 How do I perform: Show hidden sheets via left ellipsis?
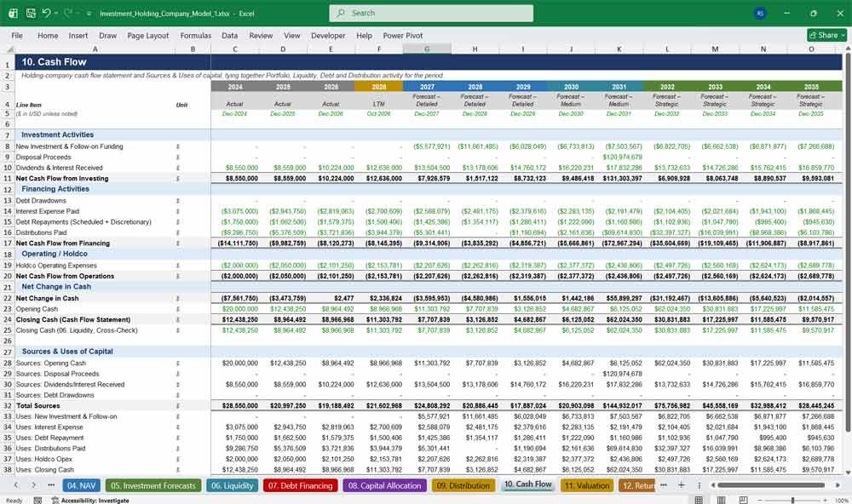tap(51, 485)
